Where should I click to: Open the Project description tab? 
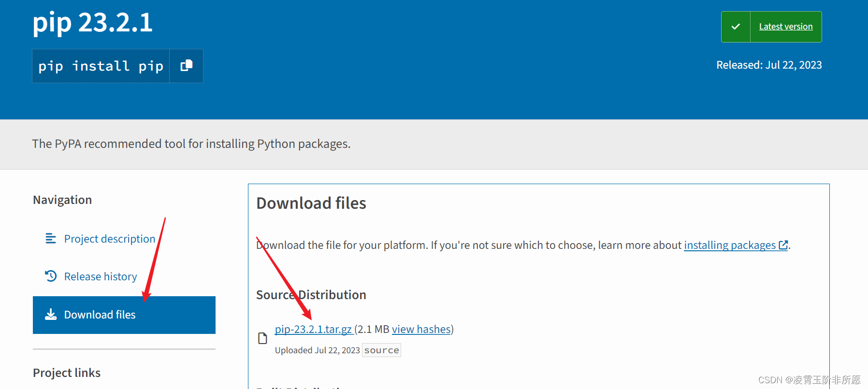point(110,239)
